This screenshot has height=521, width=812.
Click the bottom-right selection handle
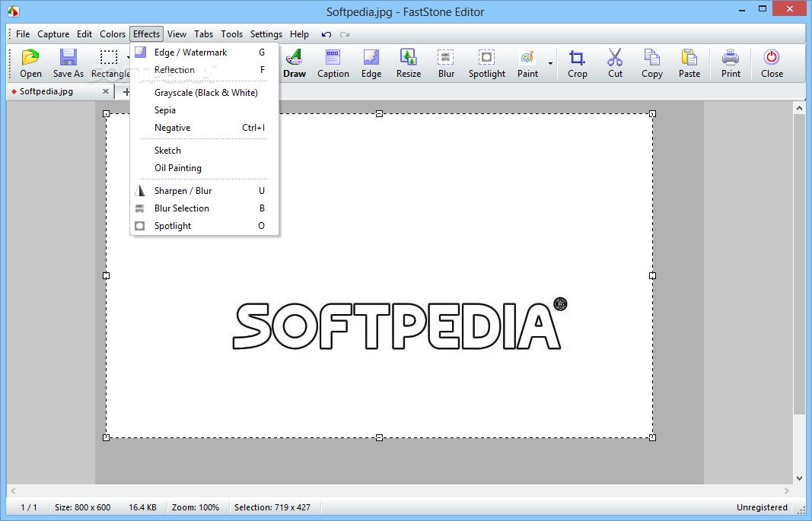652,437
